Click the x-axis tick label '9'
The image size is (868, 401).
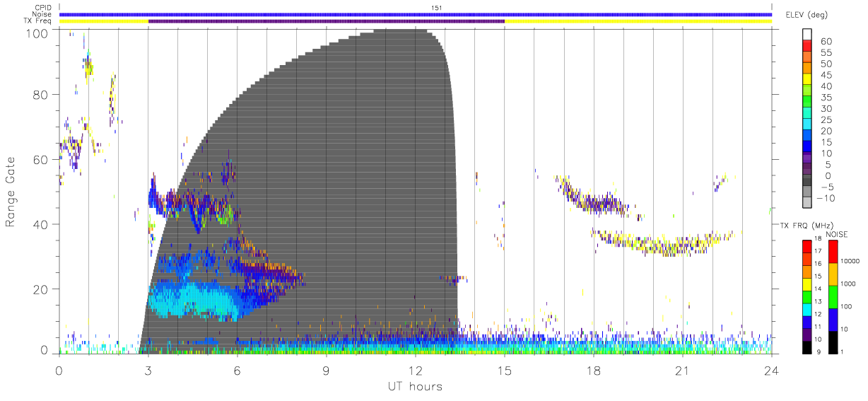(x=326, y=370)
